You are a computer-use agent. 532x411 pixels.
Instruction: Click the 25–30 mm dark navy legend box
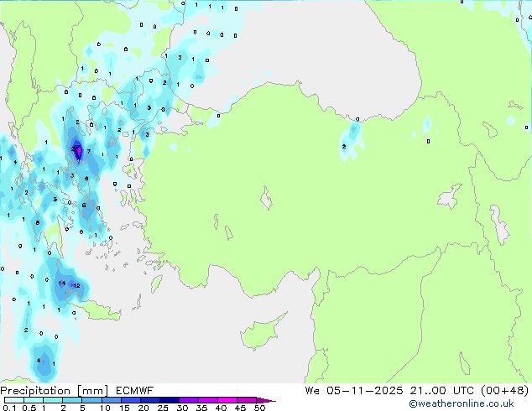point(169,400)
